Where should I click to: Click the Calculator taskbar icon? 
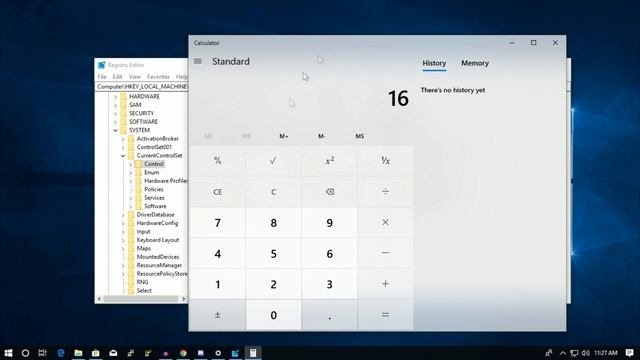click(253, 353)
